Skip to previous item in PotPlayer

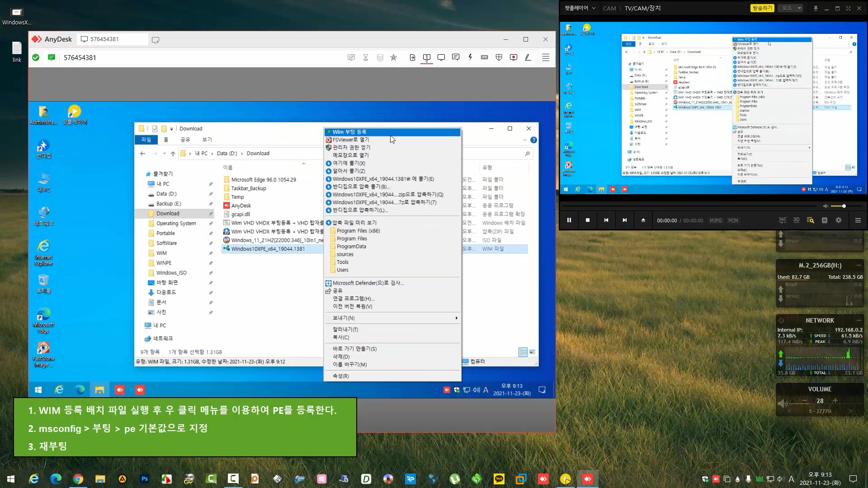606,220
